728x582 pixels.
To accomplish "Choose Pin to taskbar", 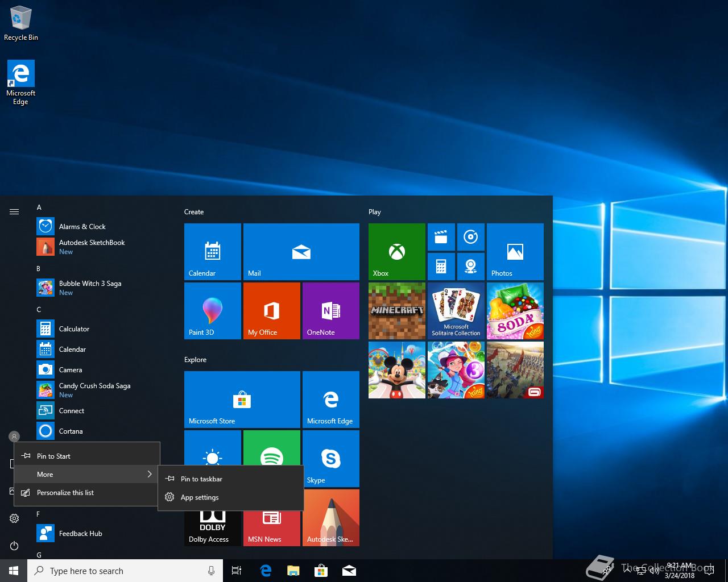I will pos(230,479).
